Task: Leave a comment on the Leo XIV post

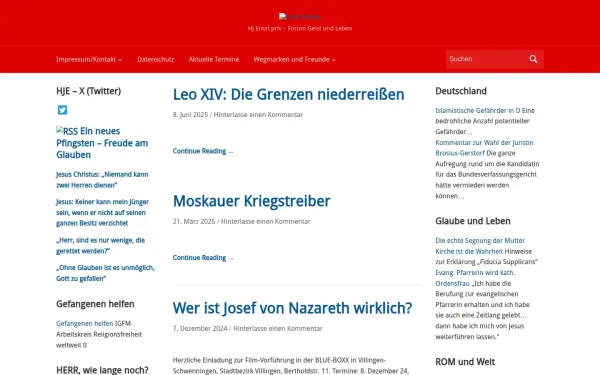Action: click(x=258, y=115)
